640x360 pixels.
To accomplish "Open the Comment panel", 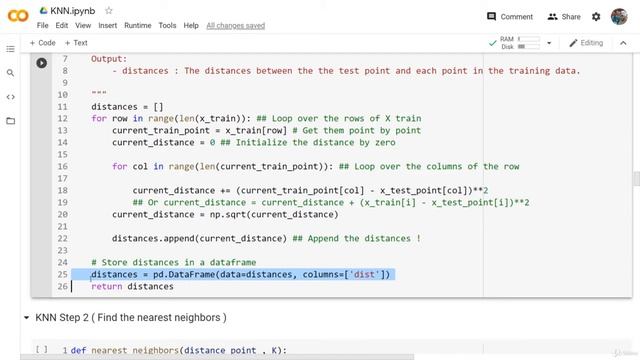I will pyautogui.click(x=510, y=17).
